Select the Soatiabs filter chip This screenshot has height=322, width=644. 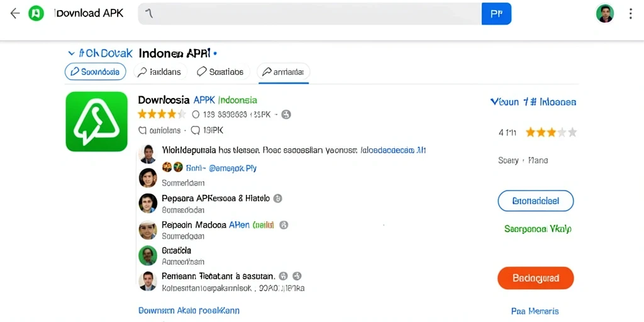[221, 72]
